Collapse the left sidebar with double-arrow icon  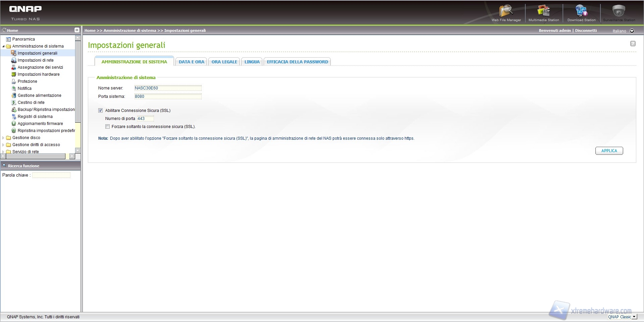(x=77, y=30)
